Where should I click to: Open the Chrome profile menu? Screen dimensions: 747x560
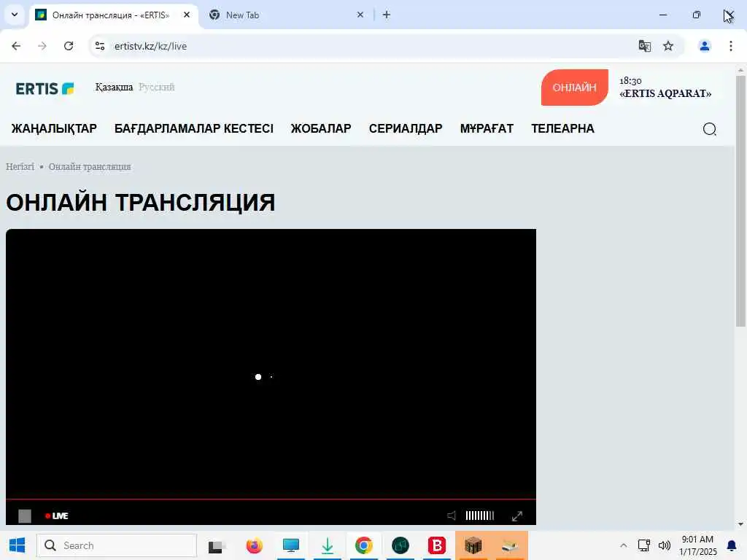coord(705,46)
